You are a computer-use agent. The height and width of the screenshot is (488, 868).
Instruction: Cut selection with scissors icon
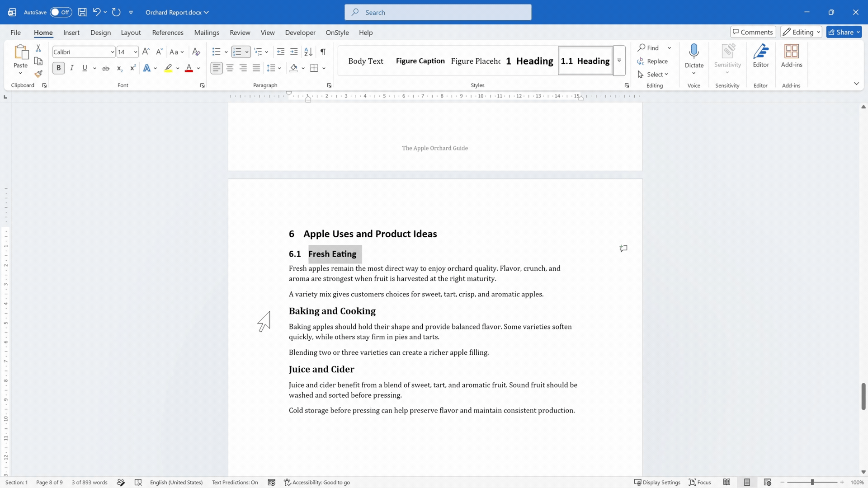pyautogui.click(x=38, y=48)
